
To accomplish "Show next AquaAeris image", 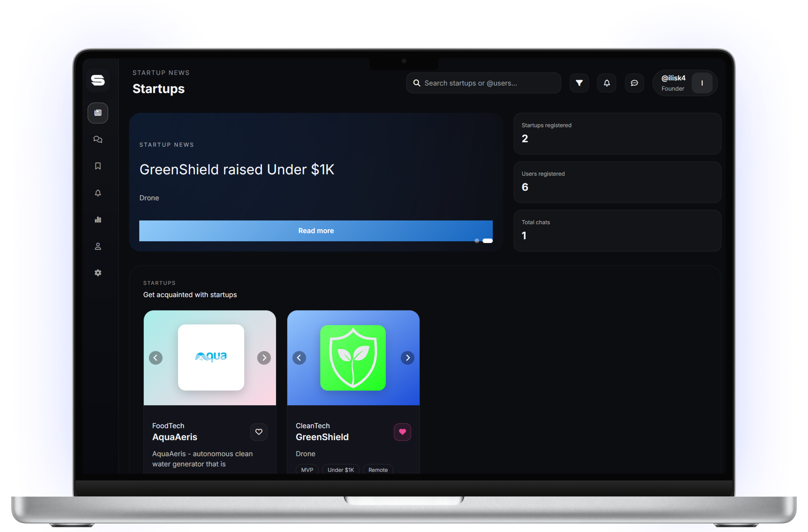I will pos(264,358).
